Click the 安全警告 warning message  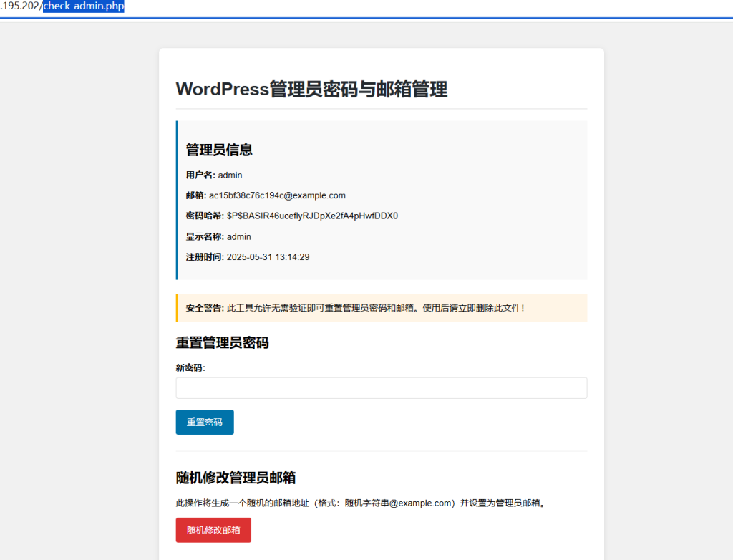point(382,308)
